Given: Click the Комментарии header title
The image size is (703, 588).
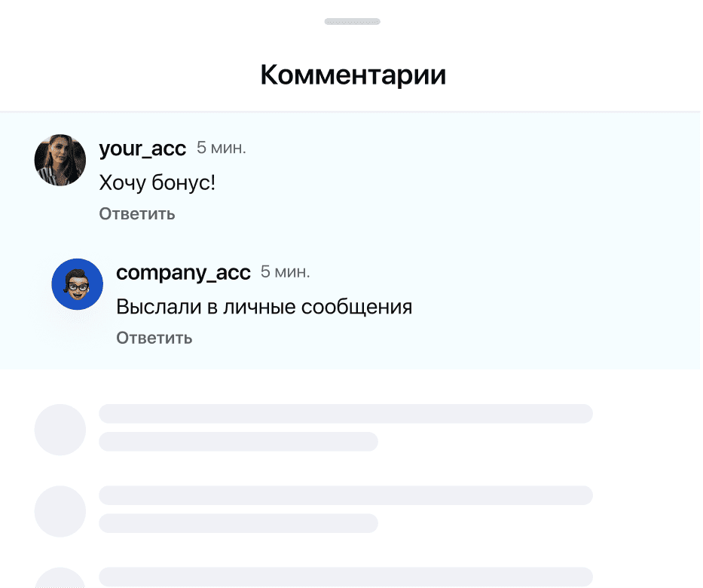Looking at the screenshot, I should coord(353,75).
